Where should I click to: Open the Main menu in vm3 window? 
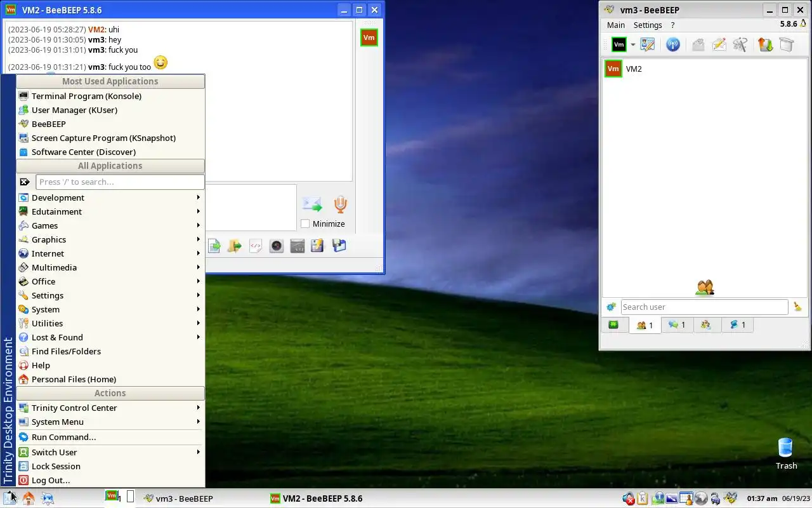click(616, 25)
